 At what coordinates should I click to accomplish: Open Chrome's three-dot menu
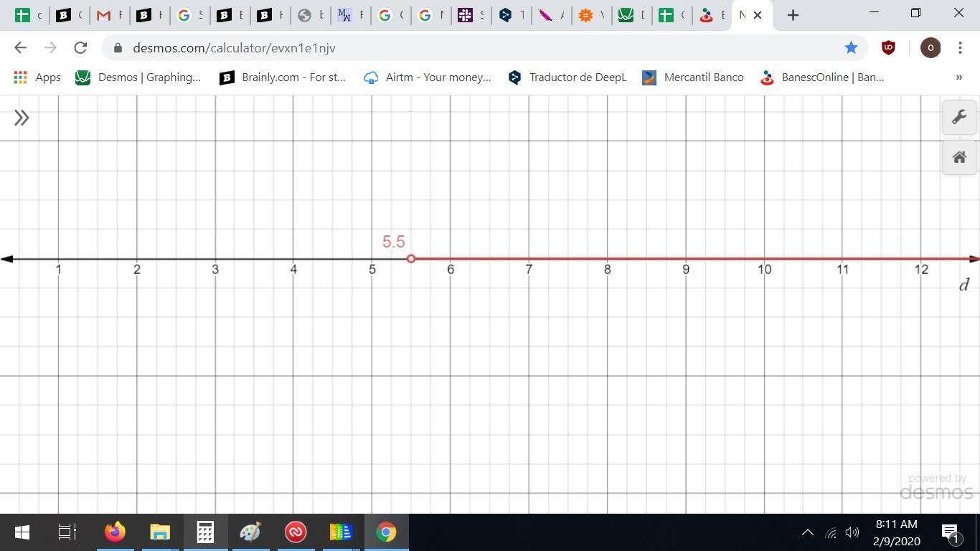pos(960,48)
